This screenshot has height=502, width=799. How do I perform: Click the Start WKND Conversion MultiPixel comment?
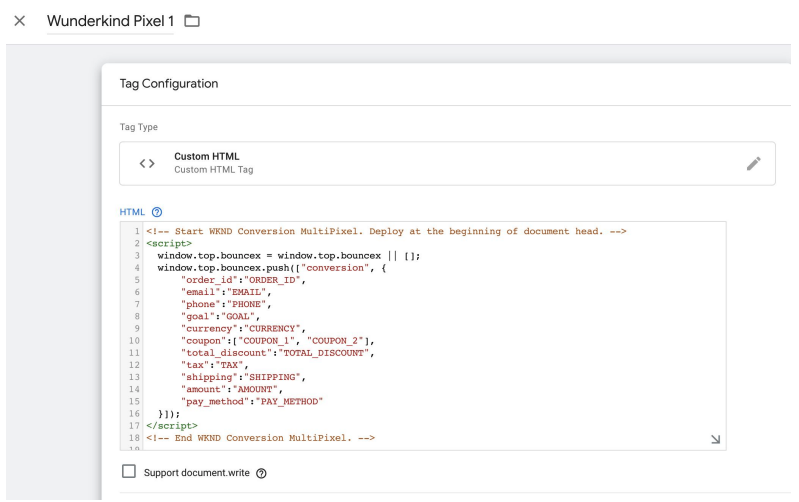click(386, 231)
